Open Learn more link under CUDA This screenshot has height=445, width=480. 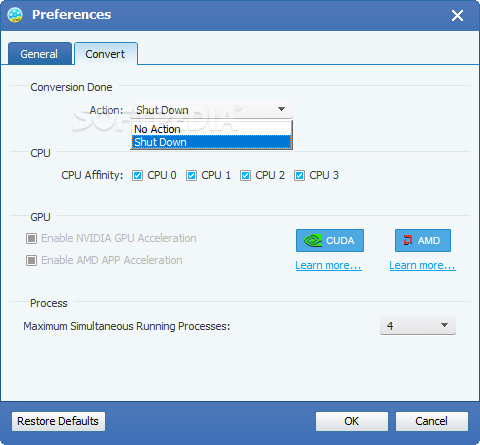pos(328,265)
